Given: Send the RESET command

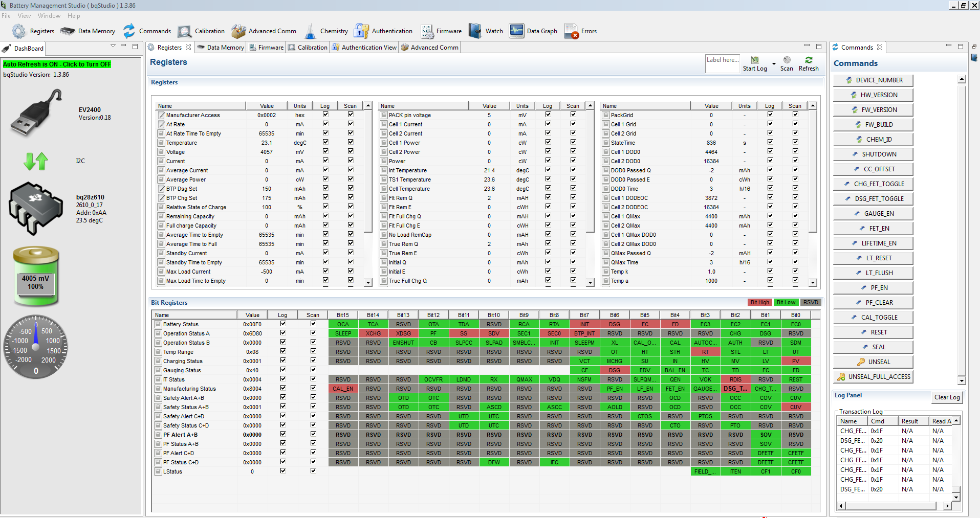Looking at the screenshot, I should (873, 332).
